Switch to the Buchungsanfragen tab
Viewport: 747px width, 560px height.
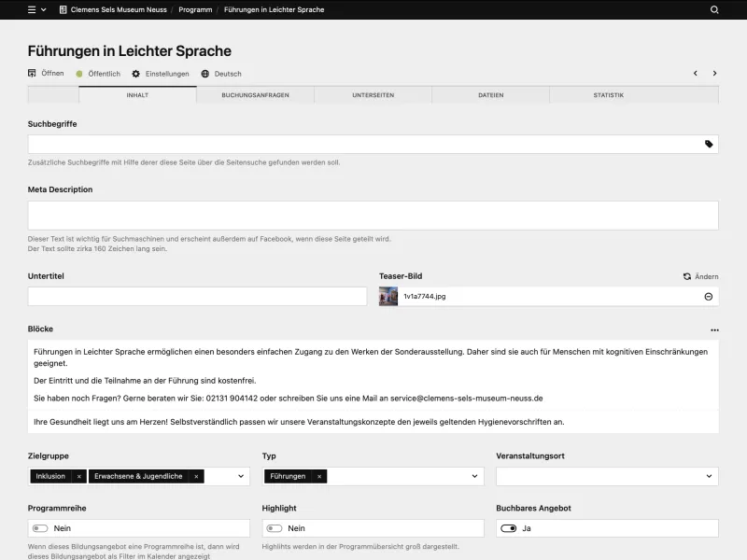pos(255,94)
